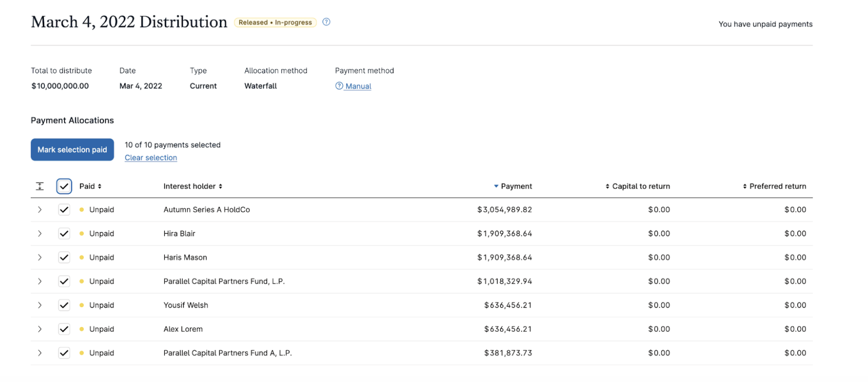Click the Payment column sort arrow
Viewport: 868px width, 382px height.
click(496, 186)
